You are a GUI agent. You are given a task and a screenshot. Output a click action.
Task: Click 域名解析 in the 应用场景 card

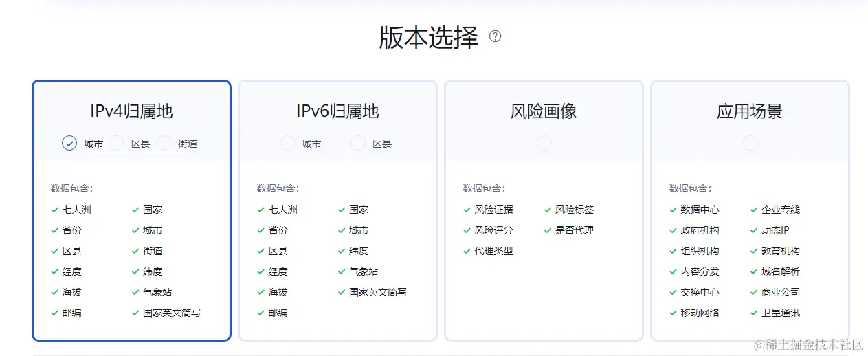coord(781,271)
